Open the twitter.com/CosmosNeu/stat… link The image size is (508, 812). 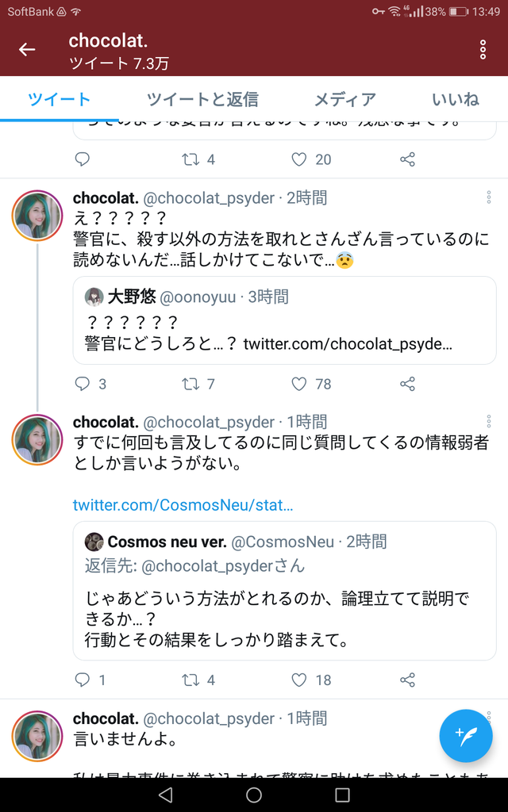pos(183,505)
